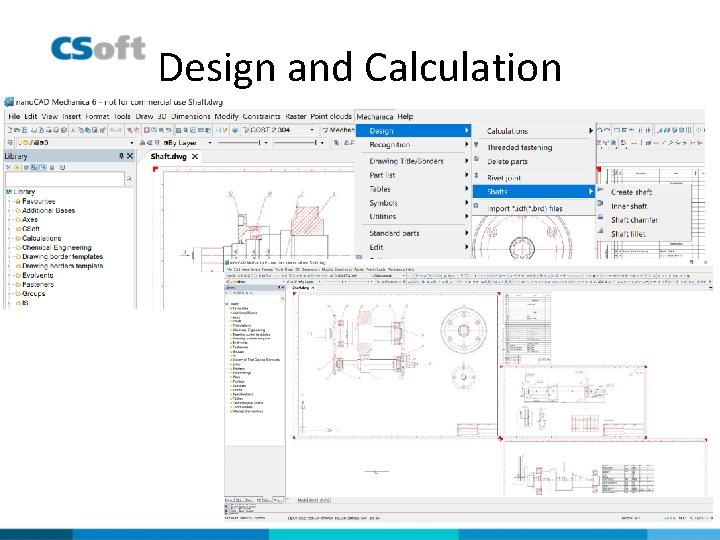The image size is (720, 540).
Task: Choose Create shaft
Action: pyautogui.click(x=643, y=192)
